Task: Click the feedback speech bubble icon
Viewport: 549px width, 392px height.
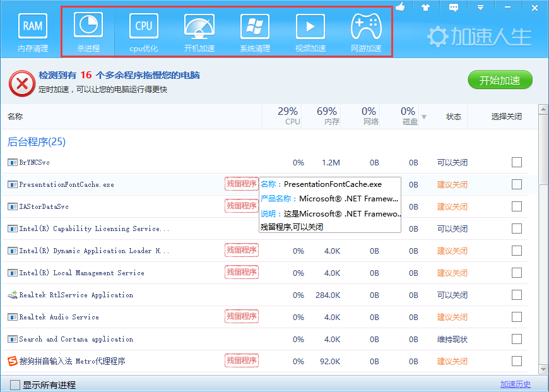Action: [453, 8]
